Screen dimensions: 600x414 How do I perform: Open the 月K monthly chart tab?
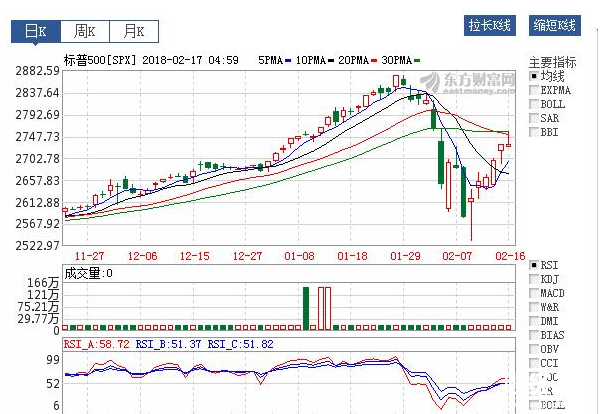(x=134, y=31)
